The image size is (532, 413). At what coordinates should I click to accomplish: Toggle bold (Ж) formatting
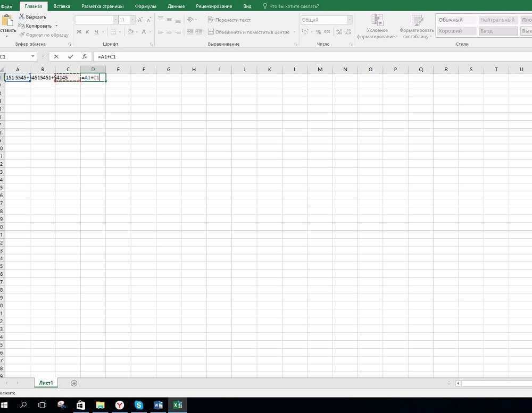point(79,32)
